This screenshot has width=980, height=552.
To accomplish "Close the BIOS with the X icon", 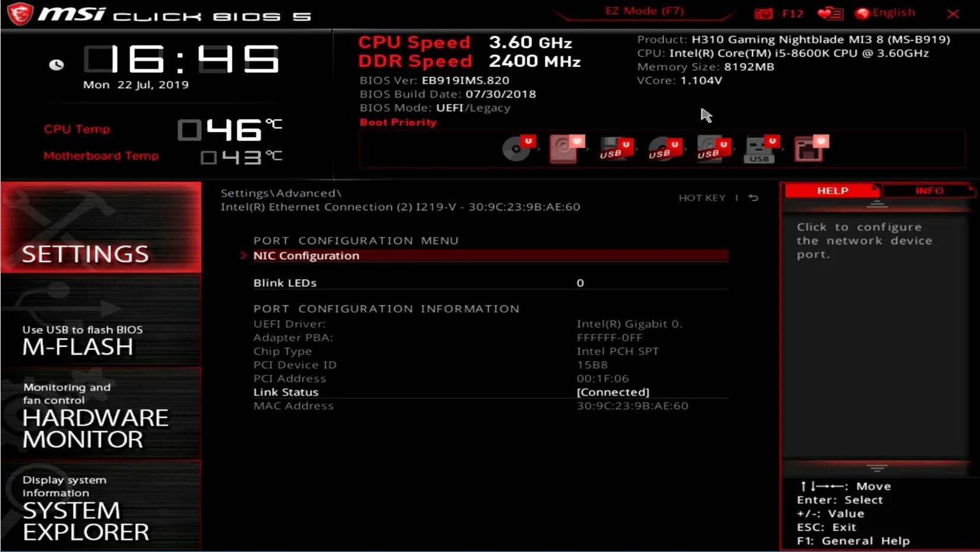I will [x=953, y=14].
